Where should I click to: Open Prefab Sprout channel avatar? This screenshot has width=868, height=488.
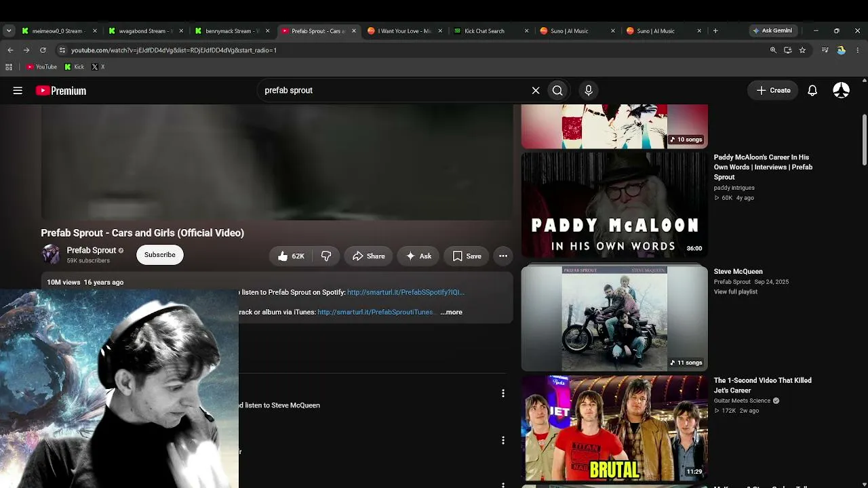click(x=51, y=254)
